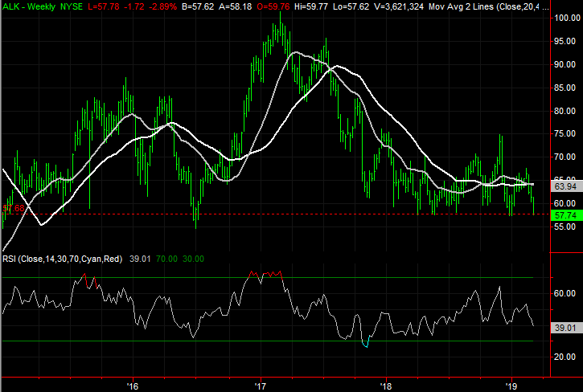This screenshot has width=583, height=392.
Task: Click the RSI oversold 30.00 header value
Action: 193,259
